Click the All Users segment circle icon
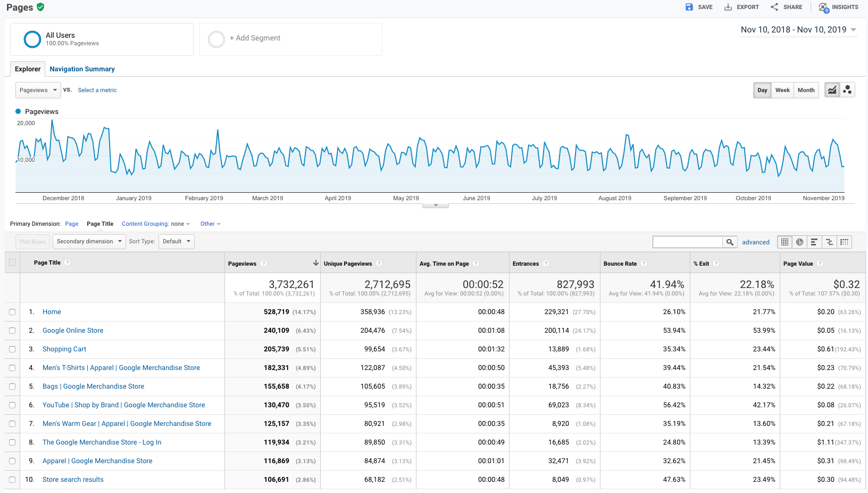Viewport: 868px width, 493px height. click(x=32, y=39)
